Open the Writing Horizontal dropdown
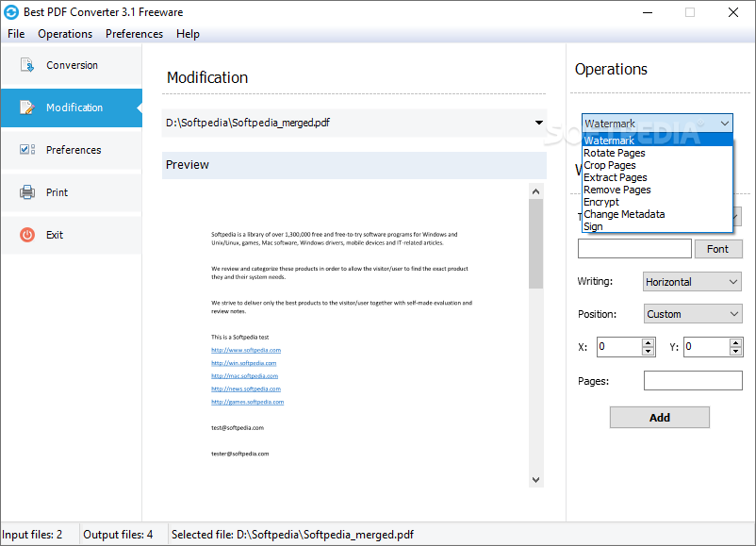 point(692,282)
